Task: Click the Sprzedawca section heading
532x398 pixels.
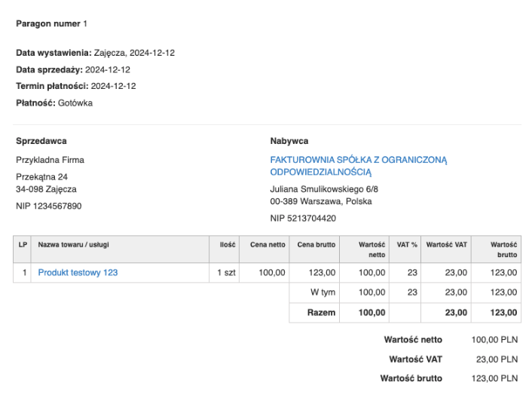Action: point(41,141)
